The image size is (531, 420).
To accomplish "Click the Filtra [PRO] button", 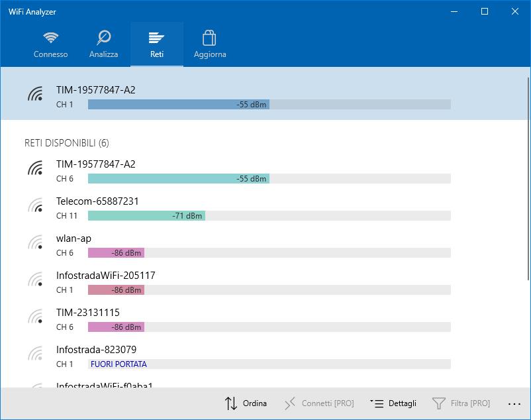I will [x=461, y=403].
